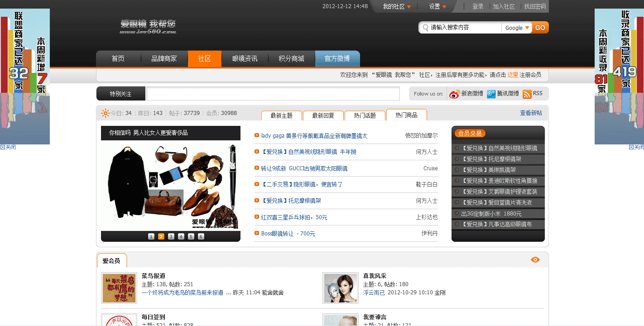The height and width of the screenshot is (326, 644).
Task: Open post lady gaga 黄景行等佩戴真品
Action: 314,136
